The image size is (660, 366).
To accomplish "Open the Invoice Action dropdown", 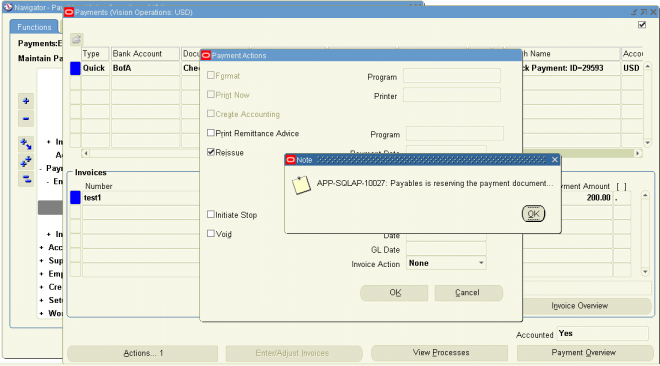I will point(481,263).
